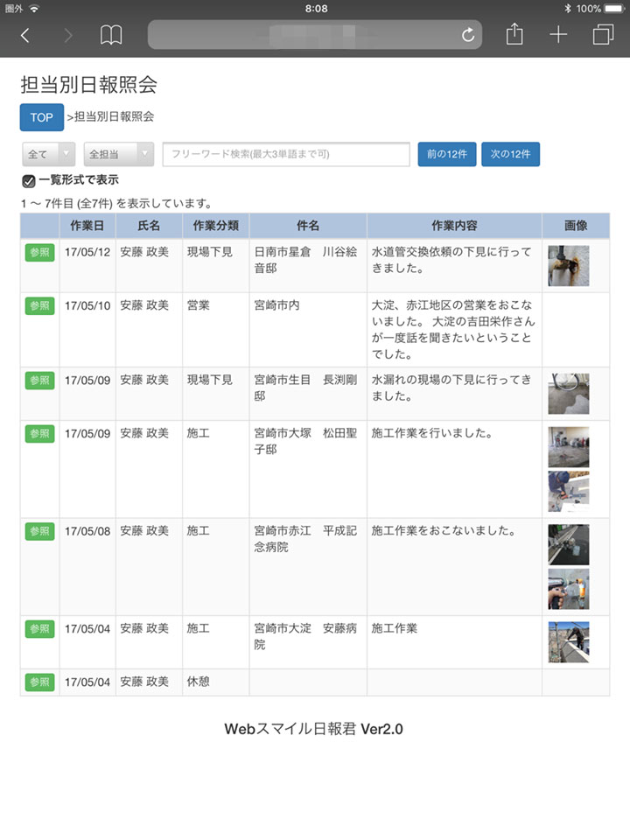
Task: Open the 全担当 staff dropdown
Action: point(119,154)
